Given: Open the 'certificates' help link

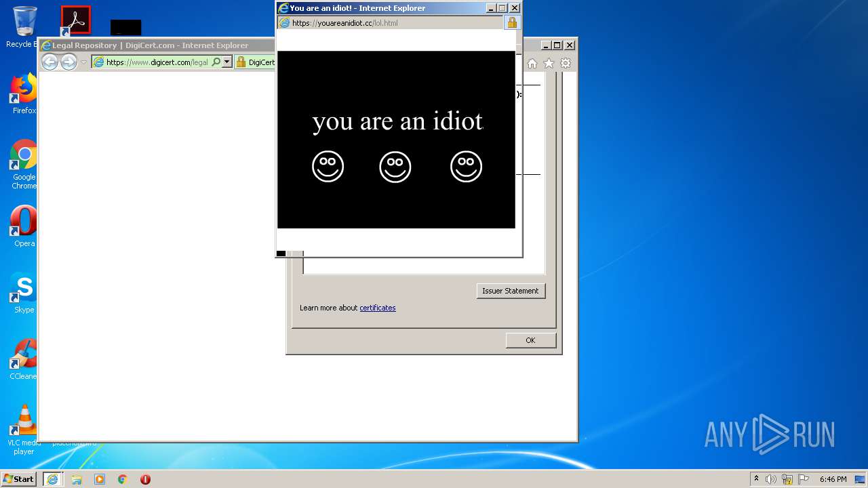Looking at the screenshot, I should (378, 308).
